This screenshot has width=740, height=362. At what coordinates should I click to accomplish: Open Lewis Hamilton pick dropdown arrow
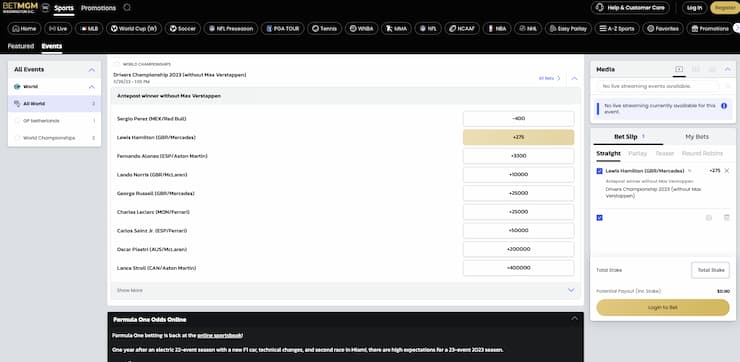(x=690, y=171)
